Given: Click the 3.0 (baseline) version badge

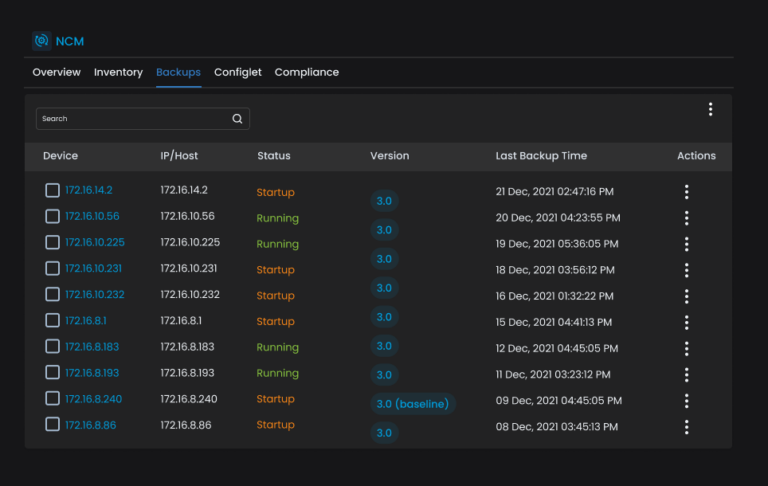Looking at the screenshot, I should 412,404.
